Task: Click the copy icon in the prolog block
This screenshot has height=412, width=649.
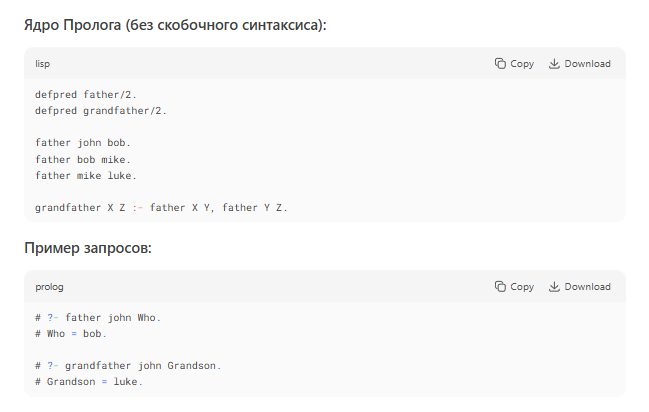Action: click(x=500, y=287)
